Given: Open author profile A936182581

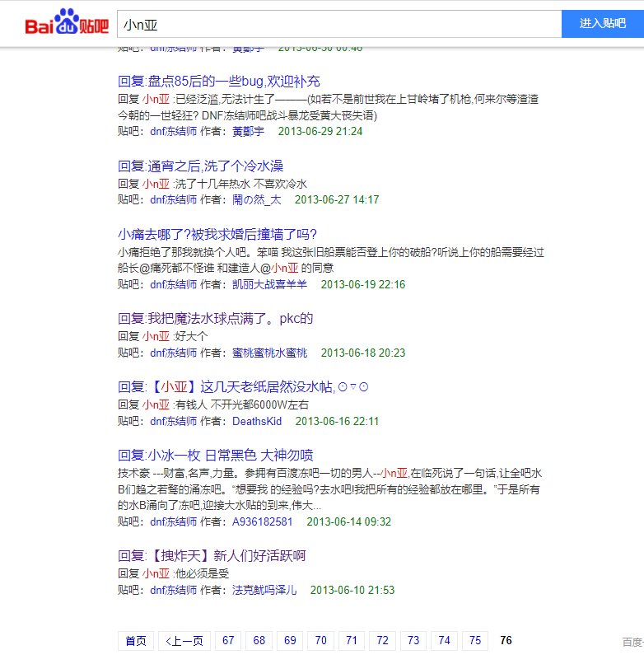Looking at the screenshot, I should pos(262,521).
